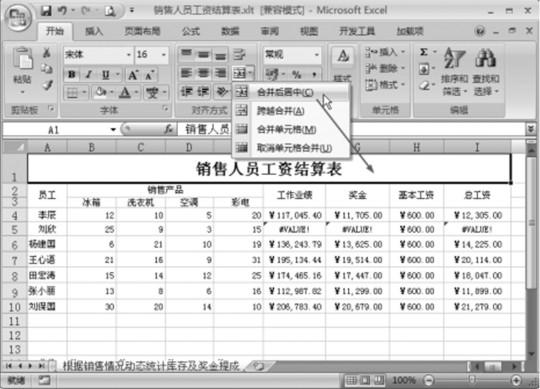Click the phonetic guide 变 button
The height and width of the screenshot is (389, 540).
[x=152, y=92]
